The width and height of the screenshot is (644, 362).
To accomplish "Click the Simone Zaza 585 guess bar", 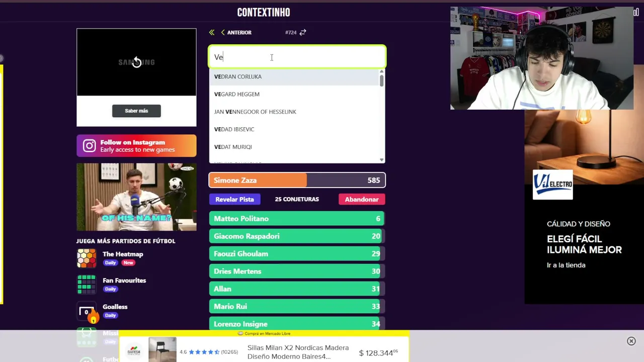I will pyautogui.click(x=297, y=180).
